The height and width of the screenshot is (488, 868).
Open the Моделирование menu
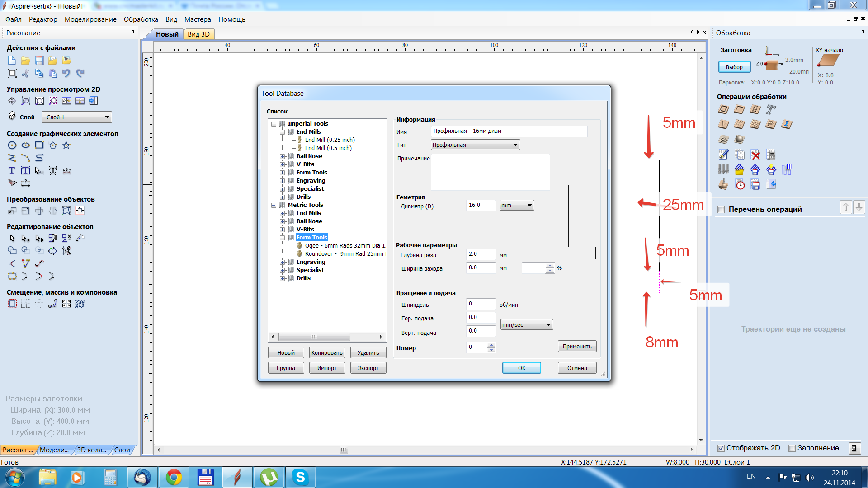(x=90, y=19)
